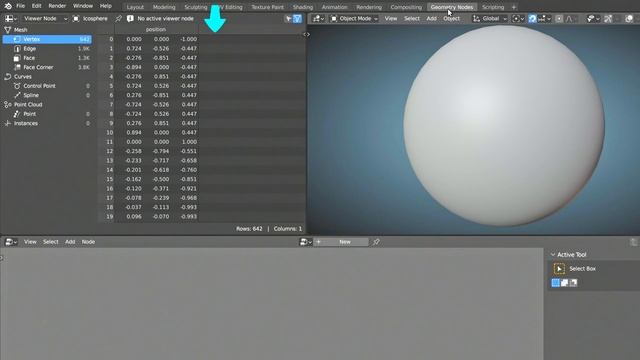Select the Vertex domain row
The width and height of the screenshot is (640, 360).
coord(47,39)
